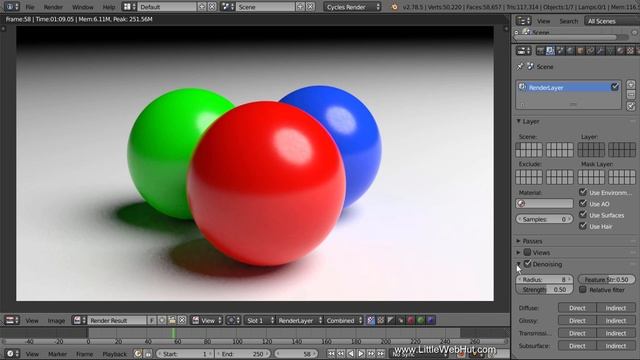This screenshot has height=360, width=640.
Task: Open the Scene properties tab icon
Action: [560, 51]
